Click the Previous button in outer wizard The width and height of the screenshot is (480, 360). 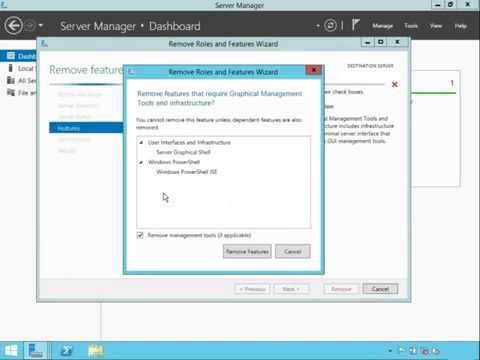[252, 289]
